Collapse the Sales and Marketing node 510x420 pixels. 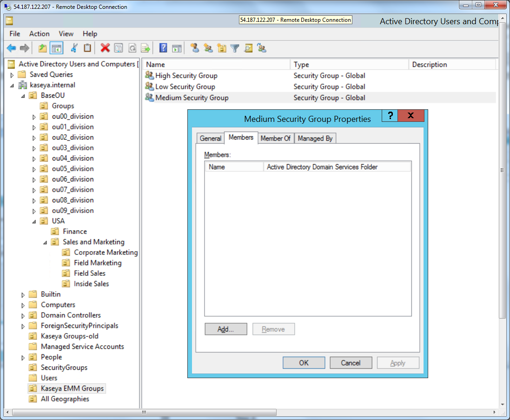click(x=45, y=242)
